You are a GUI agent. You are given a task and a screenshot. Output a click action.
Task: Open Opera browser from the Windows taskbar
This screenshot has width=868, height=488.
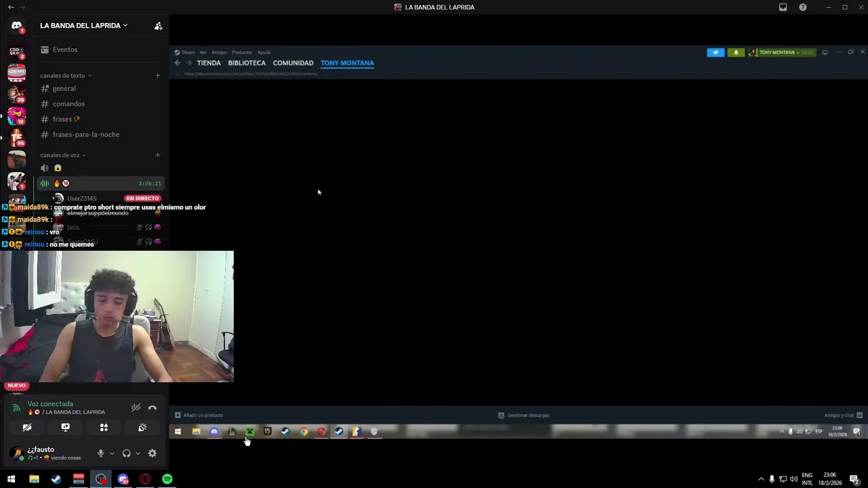[x=145, y=479]
